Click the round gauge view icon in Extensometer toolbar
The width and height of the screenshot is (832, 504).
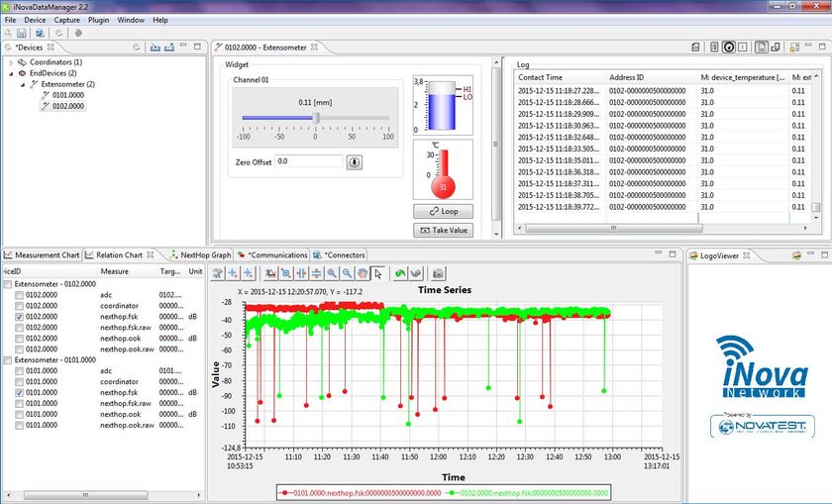coord(729,48)
